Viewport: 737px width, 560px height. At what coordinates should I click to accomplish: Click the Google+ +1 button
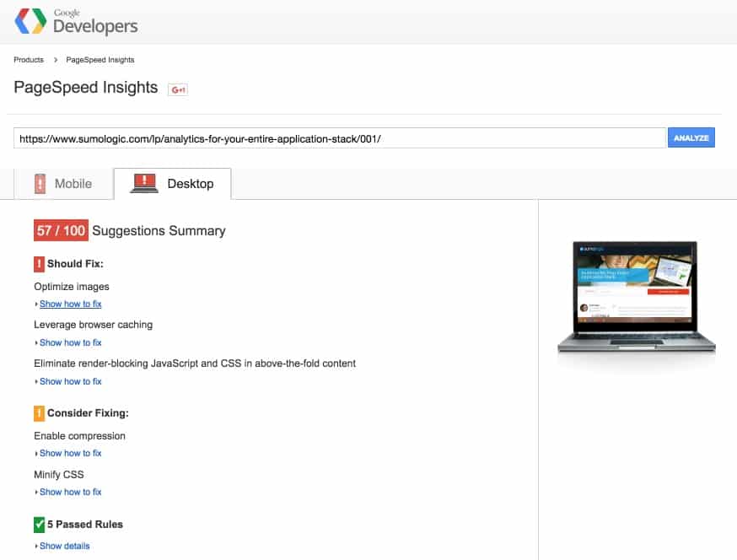pyautogui.click(x=178, y=89)
